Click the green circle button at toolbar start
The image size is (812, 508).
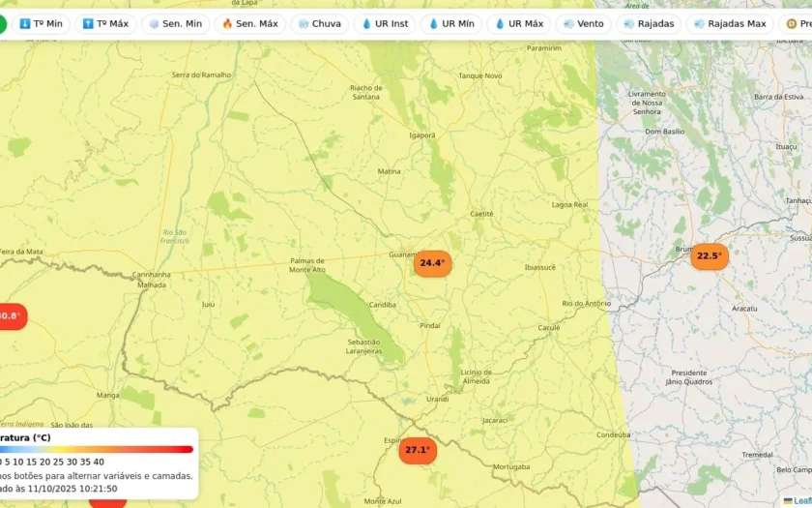(x=3, y=24)
